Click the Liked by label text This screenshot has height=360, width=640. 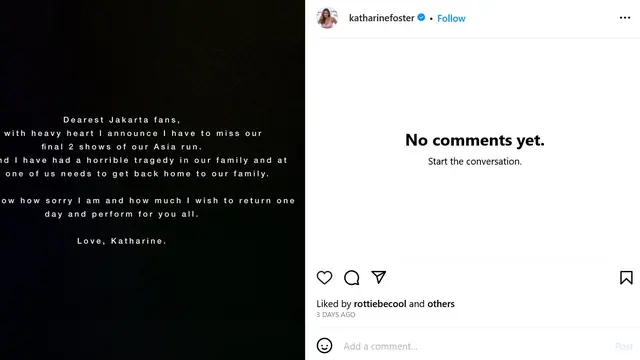pyautogui.click(x=333, y=304)
